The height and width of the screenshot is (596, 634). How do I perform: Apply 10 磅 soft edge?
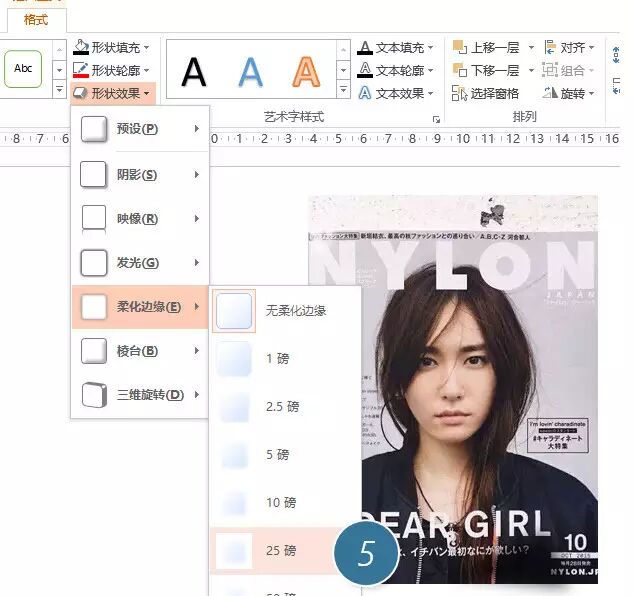285,503
